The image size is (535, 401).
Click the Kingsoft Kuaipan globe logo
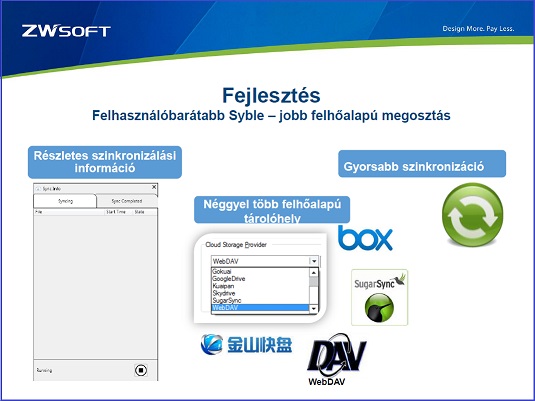point(212,344)
